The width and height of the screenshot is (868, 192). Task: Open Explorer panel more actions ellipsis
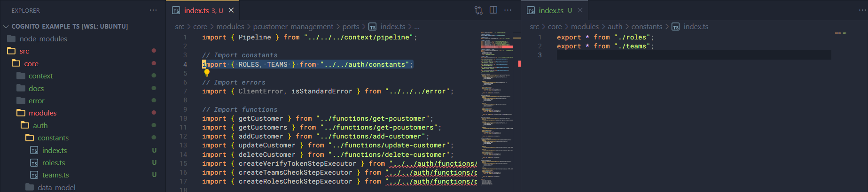(x=153, y=10)
